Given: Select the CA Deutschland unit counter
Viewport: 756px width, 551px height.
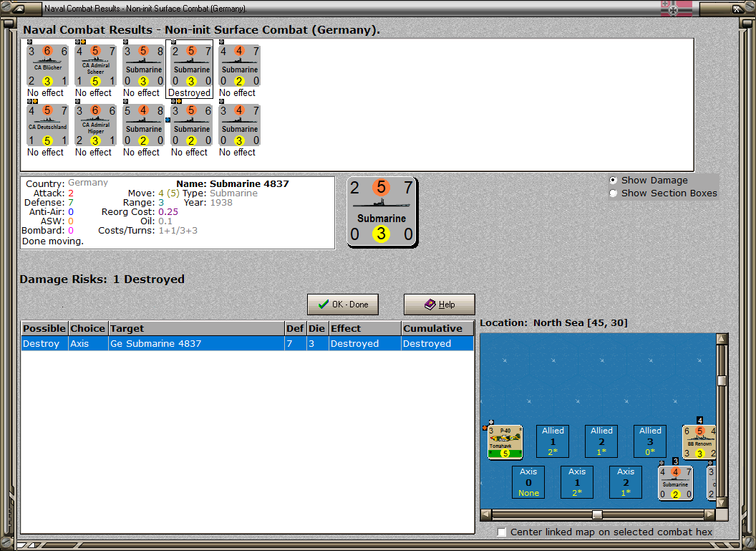Looking at the screenshot, I should 47,125.
